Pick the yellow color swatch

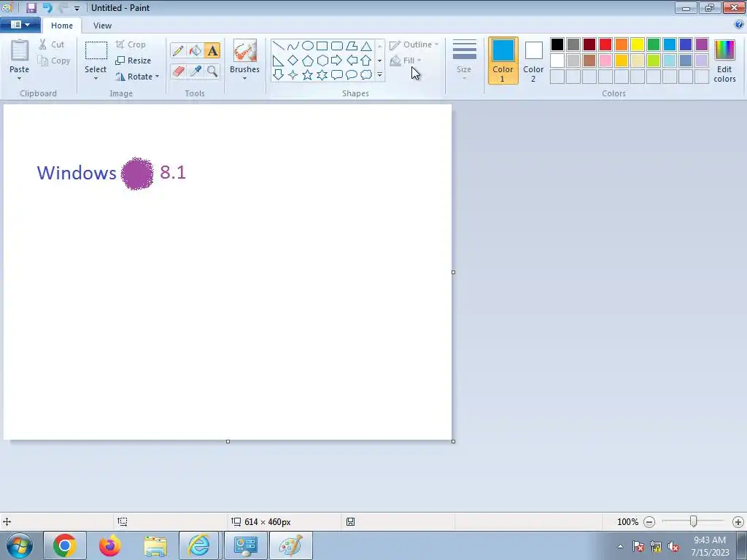pos(638,44)
